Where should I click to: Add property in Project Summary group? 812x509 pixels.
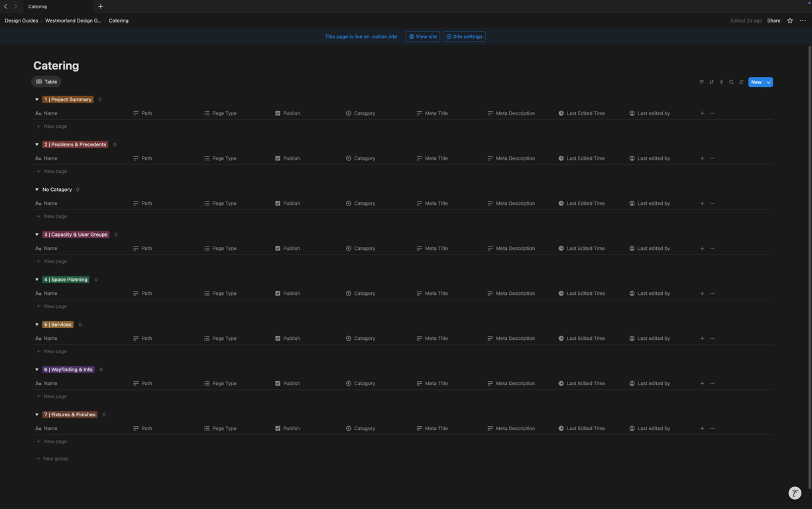pos(702,113)
